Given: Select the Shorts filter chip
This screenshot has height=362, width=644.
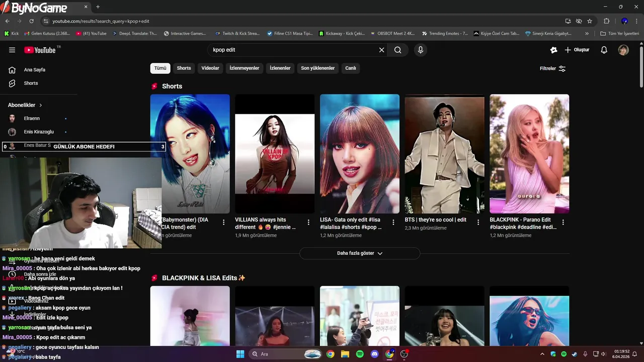Looking at the screenshot, I should pos(184,68).
